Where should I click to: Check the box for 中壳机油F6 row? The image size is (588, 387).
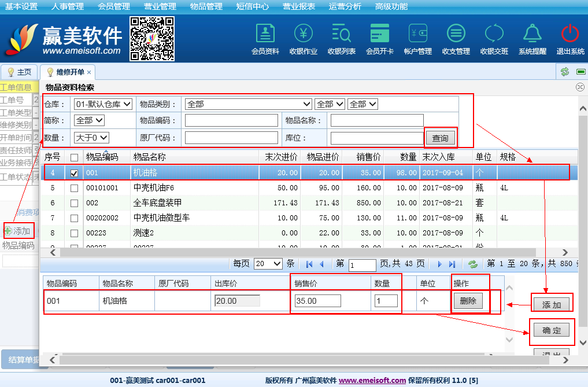point(74,188)
